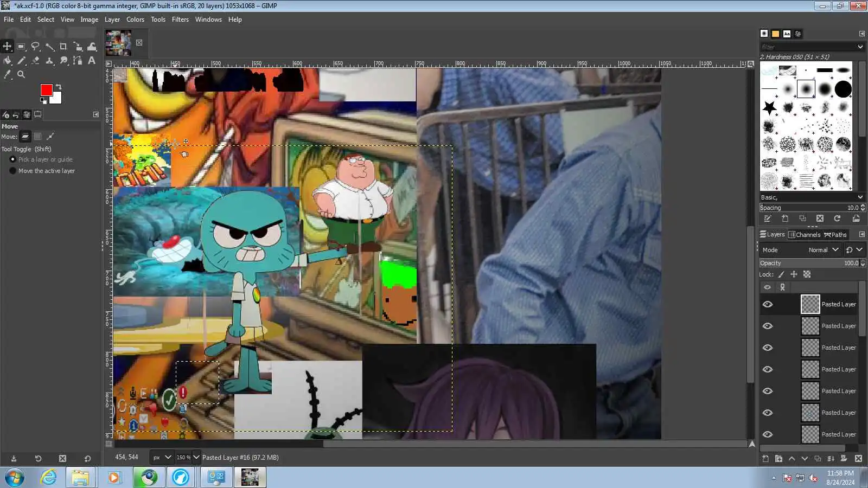Screen dimensions: 868x488
Task: Select the Warp Transform tool
Action: pos(92,47)
